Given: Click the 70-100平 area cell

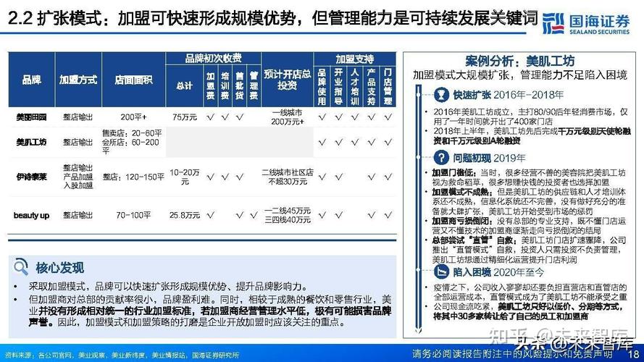Looking at the screenshot, I should pos(133,215).
